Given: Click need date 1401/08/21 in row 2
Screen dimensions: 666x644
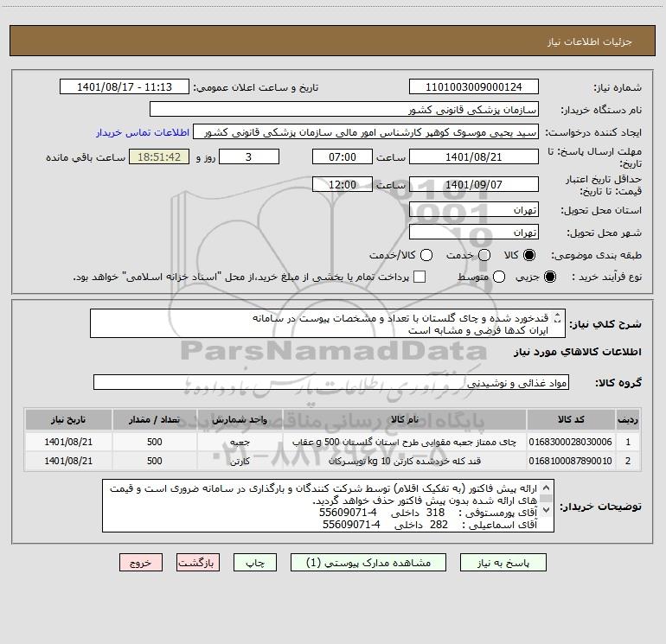Looking at the screenshot, I should [x=68, y=461].
